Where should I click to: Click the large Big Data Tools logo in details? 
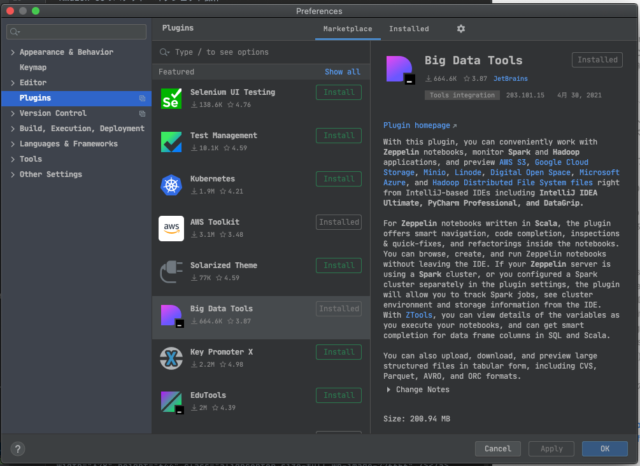tap(400, 70)
